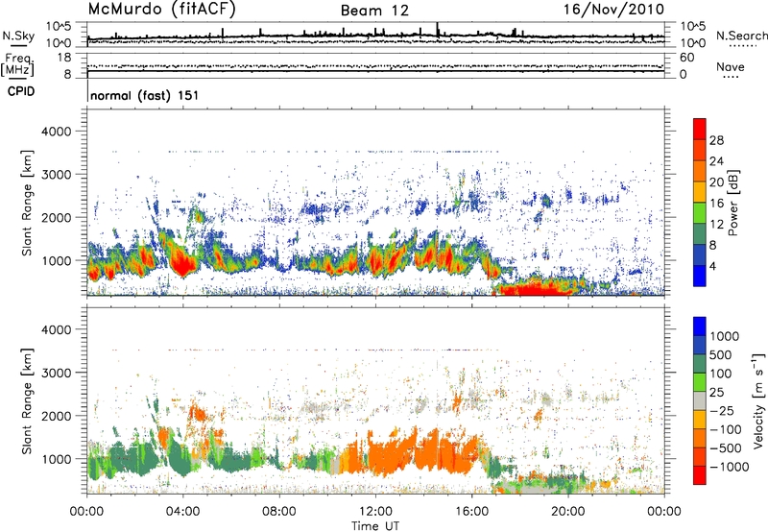Click the '08:00' time axis label
This screenshot has height=532, width=768.
pyautogui.click(x=279, y=512)
